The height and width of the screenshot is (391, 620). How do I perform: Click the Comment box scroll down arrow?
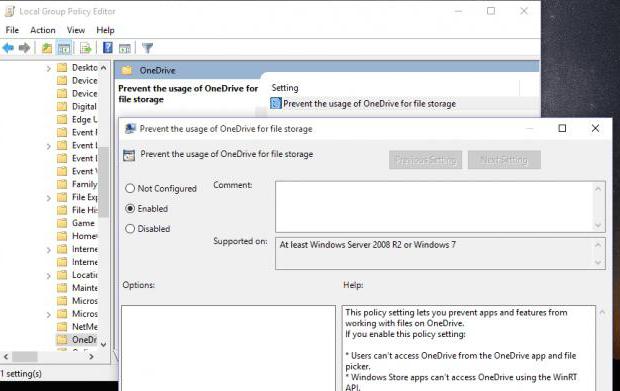pos(598,225)
